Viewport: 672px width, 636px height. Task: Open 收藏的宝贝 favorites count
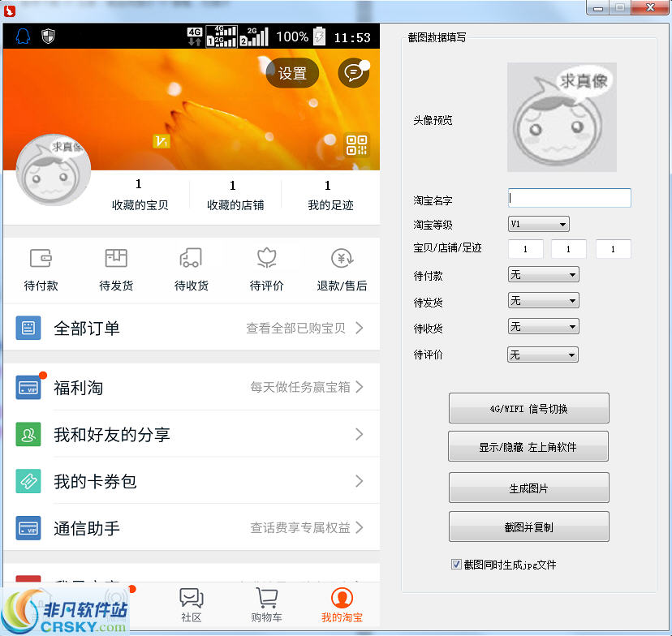tap(140, 196)
